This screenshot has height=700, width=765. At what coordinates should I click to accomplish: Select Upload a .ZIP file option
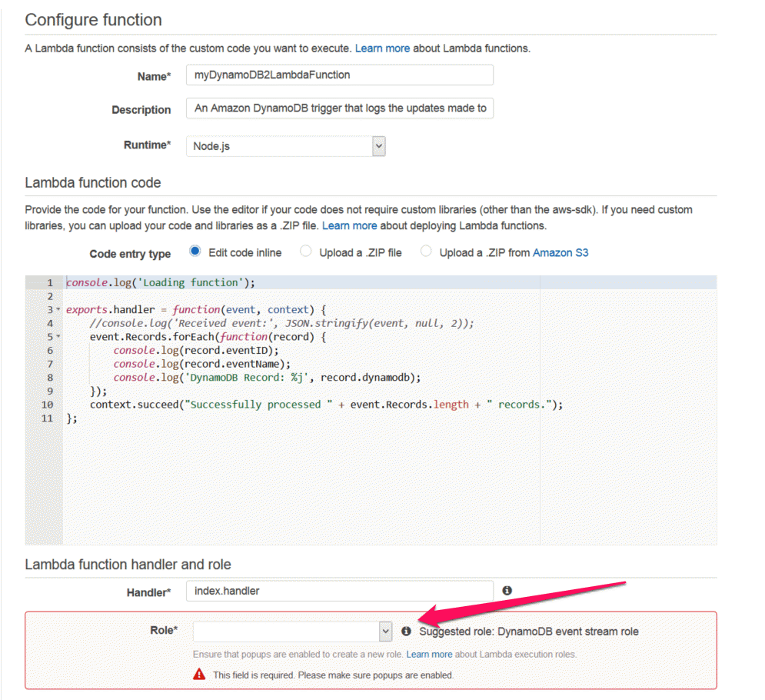(306, 252)
